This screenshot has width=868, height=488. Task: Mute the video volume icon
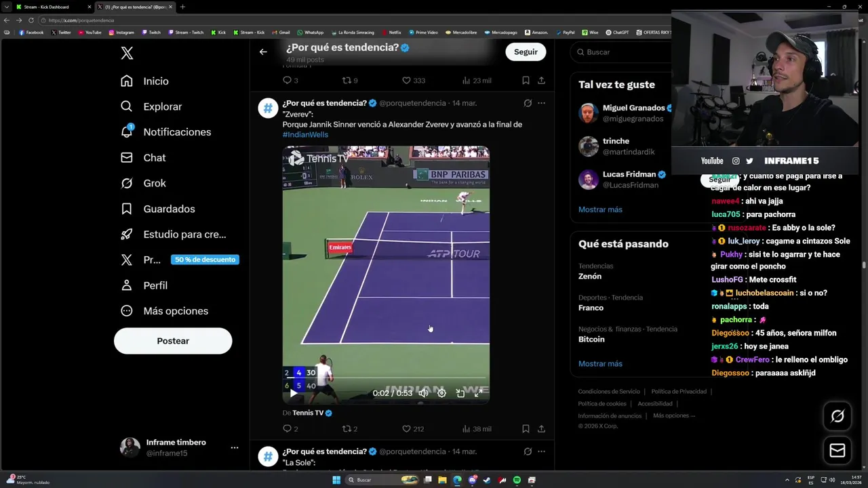423,393
